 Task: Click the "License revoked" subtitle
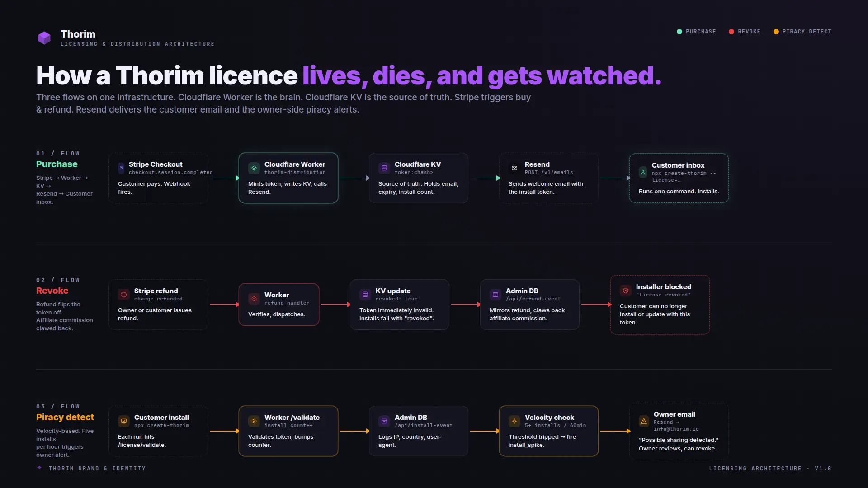[663, 295]
